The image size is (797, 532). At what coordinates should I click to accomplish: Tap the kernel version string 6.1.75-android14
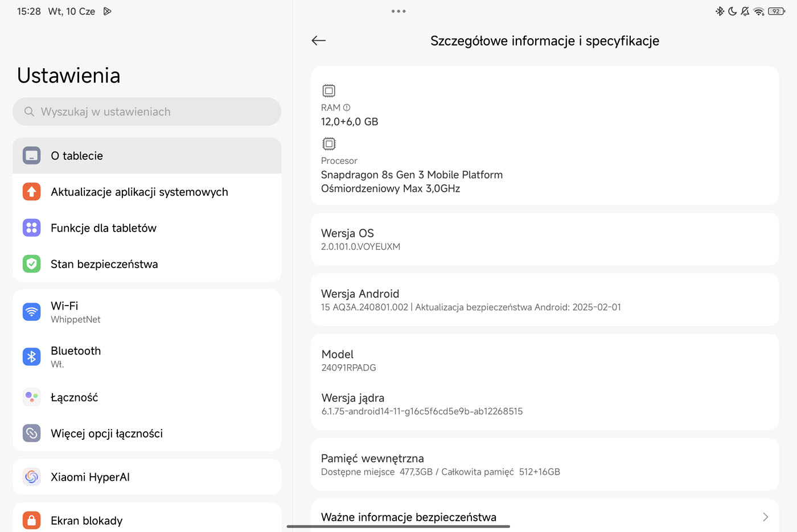point(422,411)
